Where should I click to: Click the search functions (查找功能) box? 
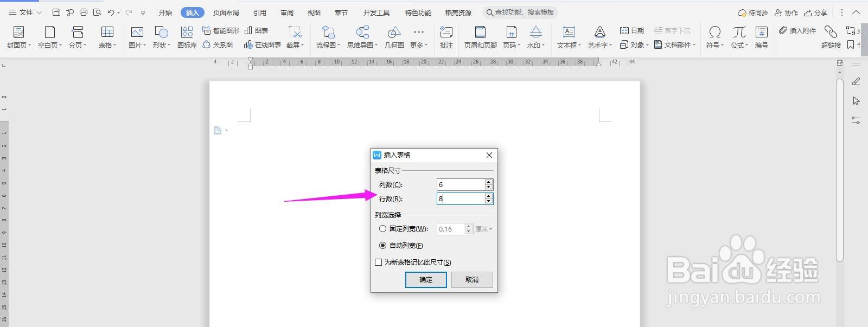520,12
